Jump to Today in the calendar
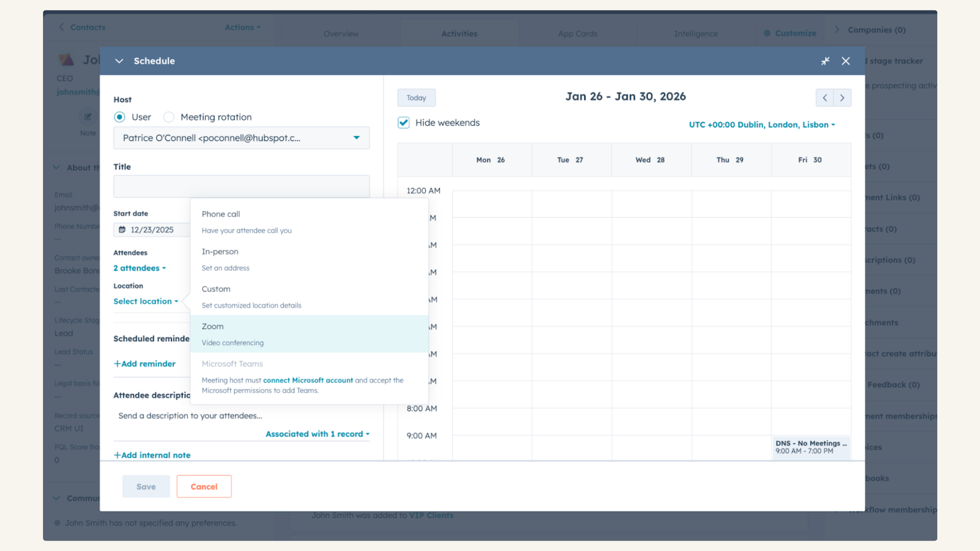The width and height of the screenshot is (980, 551). coord(416,97)
